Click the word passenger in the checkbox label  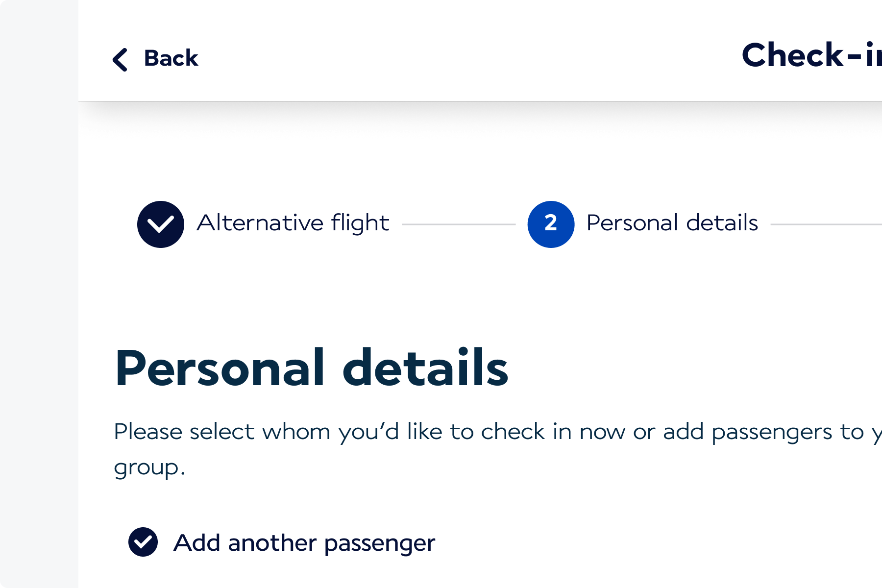(x=379, y=544)
